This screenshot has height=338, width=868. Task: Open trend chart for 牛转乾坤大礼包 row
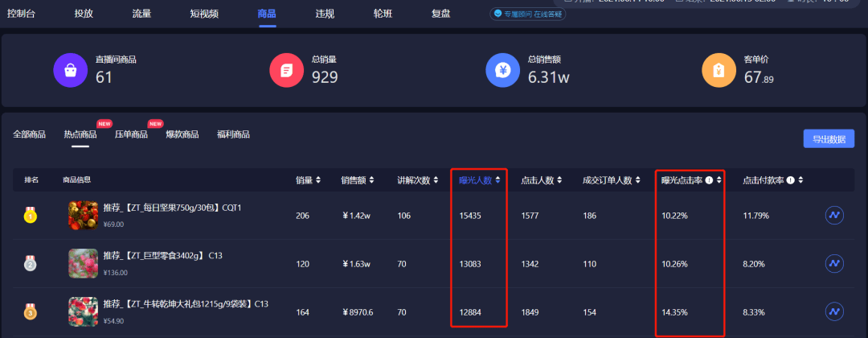(834, 312)
